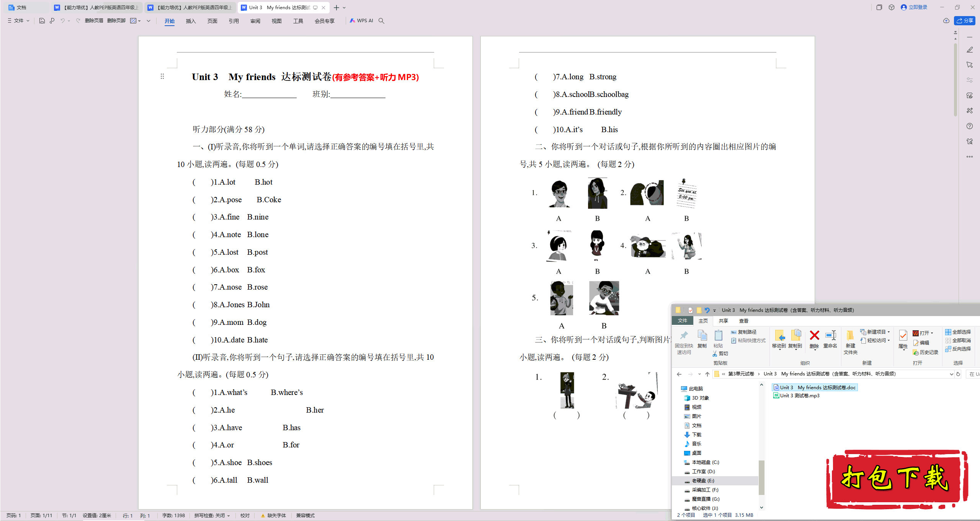980x521 pixels.
Task: Select the Unit 3 测试卷.mp3 file
Action: (796, 396)
